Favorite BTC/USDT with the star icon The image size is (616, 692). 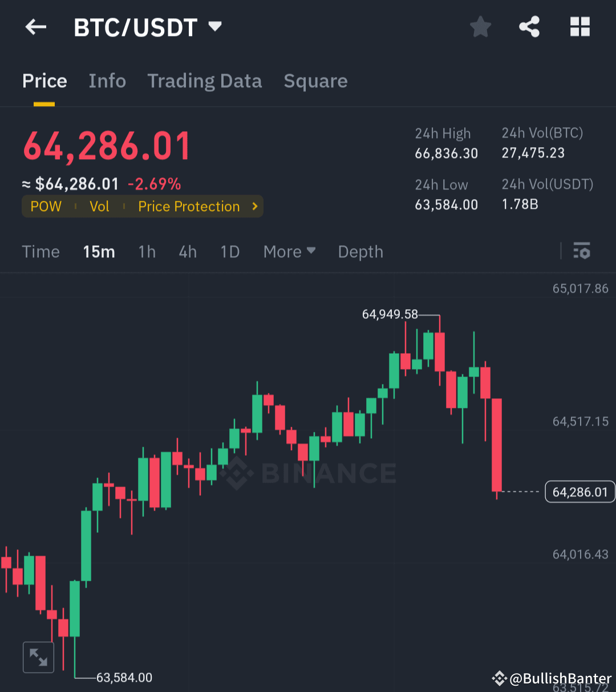click(x=480, y=26)
